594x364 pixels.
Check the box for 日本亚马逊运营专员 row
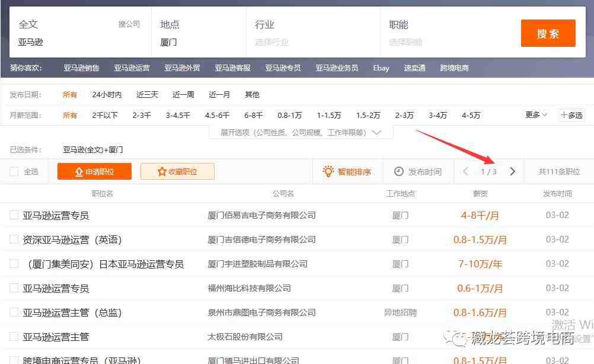[x=14, y=263]
